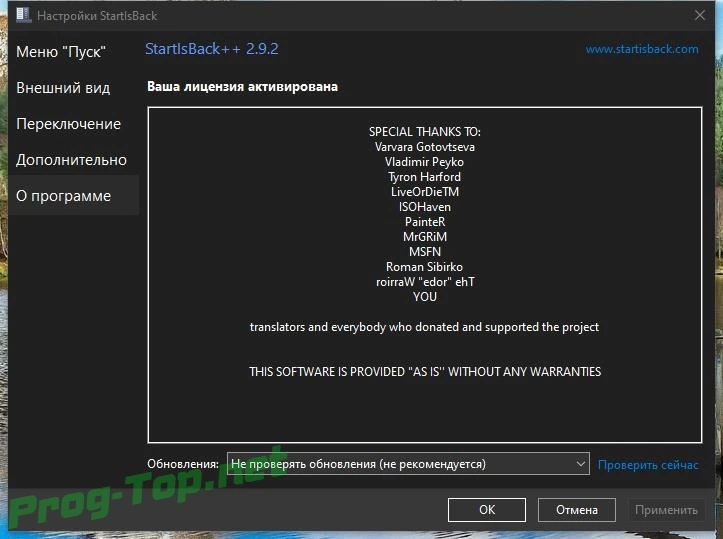Click the name Roman Sibirko

[425, 267]
